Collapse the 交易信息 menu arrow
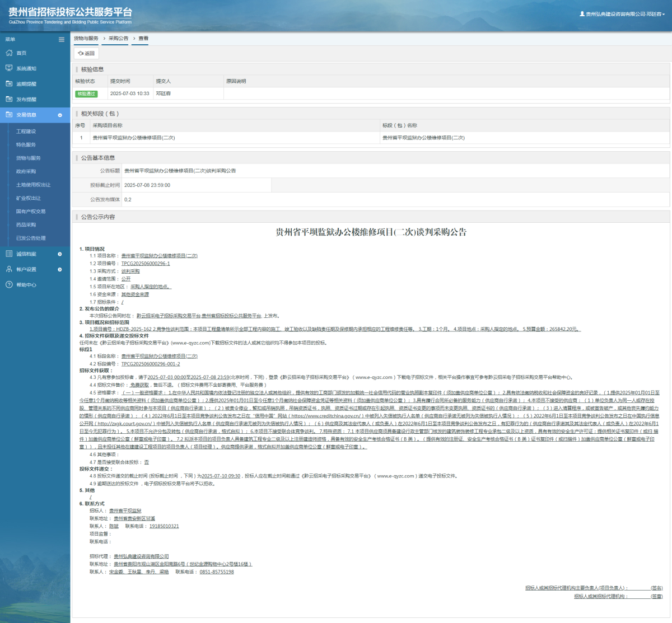 [60, 115]
